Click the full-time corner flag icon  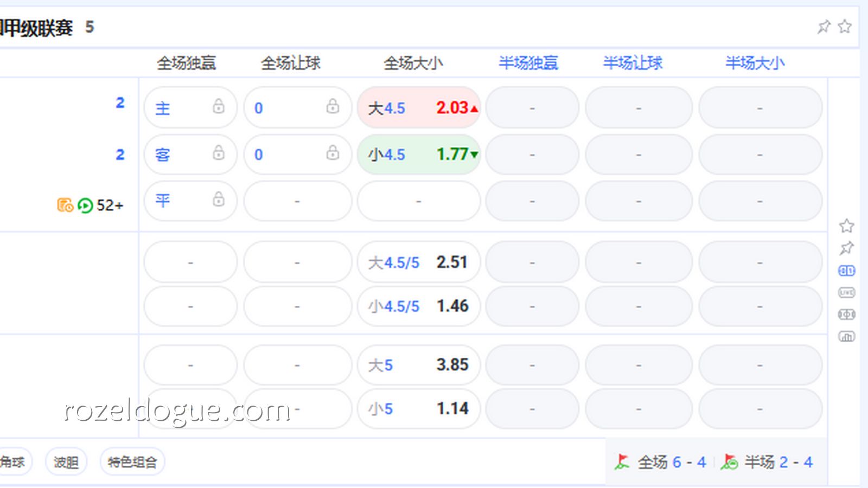(x=622, y=462)
